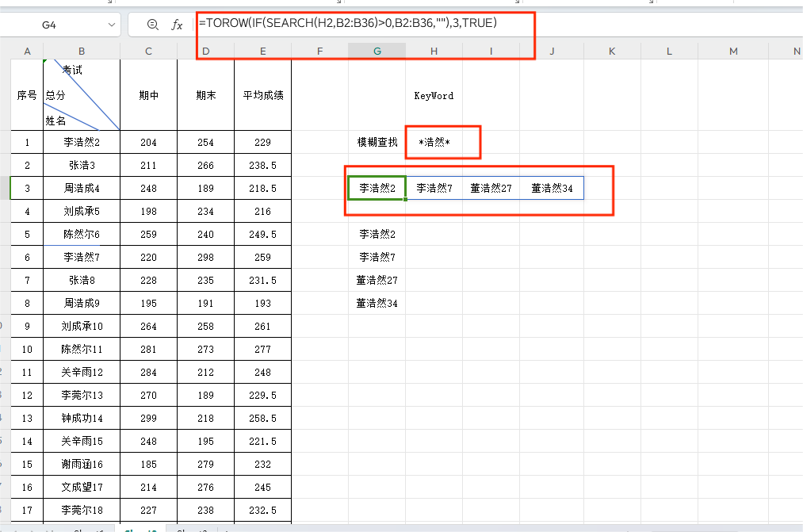Select column C header
803x532 pixels.
tap(148, 52)
